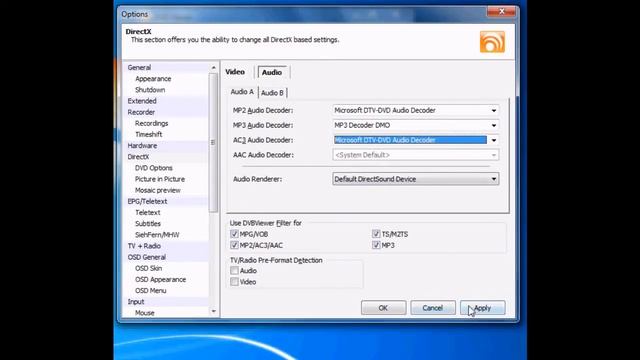Enable Audio pre-format detection checkbox
640x360 pixels.
tap(234, 271)
